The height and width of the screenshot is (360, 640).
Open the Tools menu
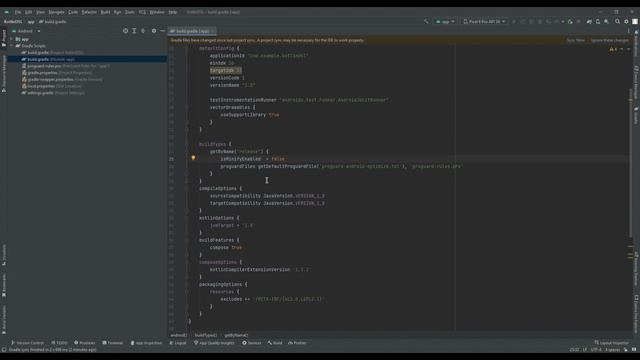[130, 12]
